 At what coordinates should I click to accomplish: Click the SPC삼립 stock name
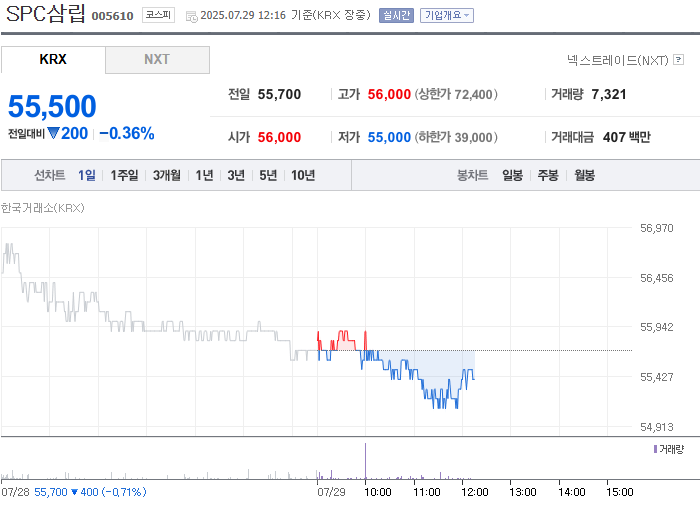pos(45,13)
